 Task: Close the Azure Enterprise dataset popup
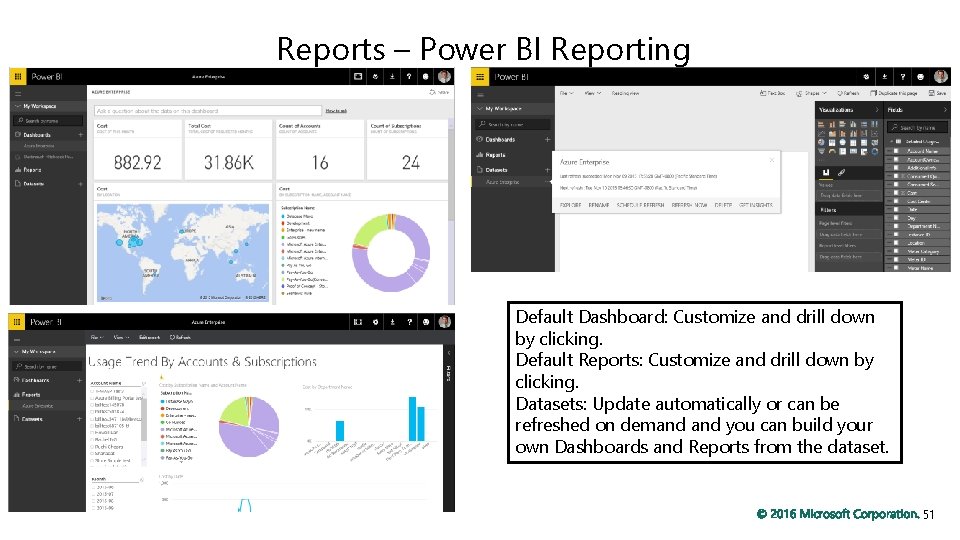point(771,160)
